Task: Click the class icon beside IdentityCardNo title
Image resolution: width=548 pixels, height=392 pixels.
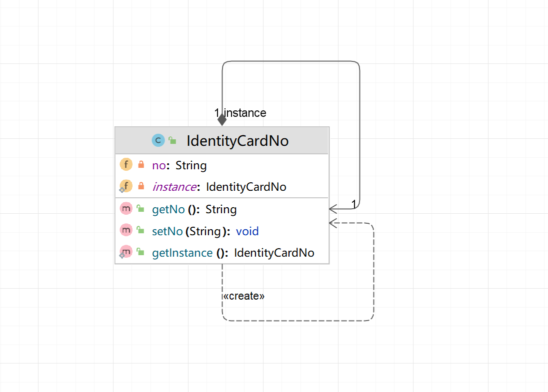Action: pos(158,140)
